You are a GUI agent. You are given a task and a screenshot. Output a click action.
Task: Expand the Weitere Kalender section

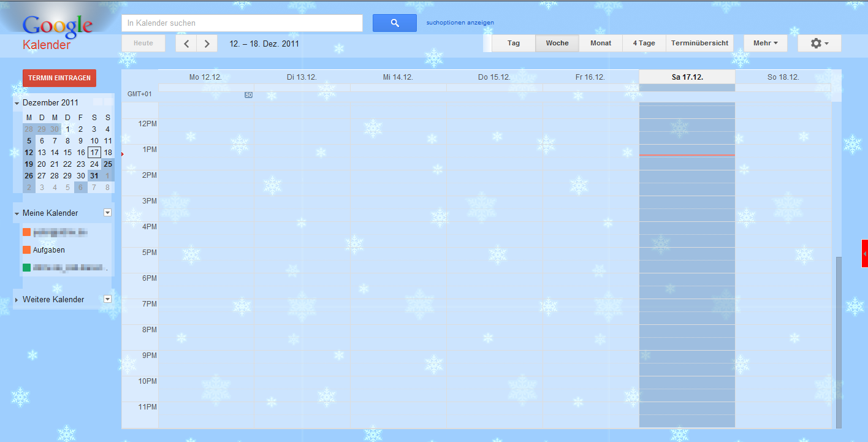coord(17,300)
